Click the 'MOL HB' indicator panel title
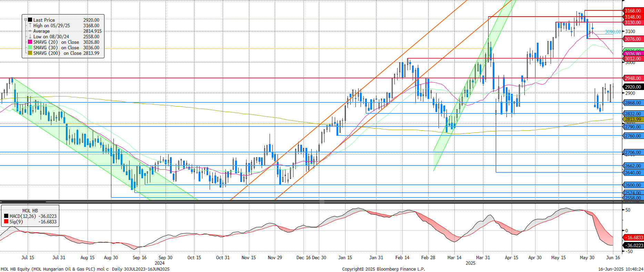Viewport: 644px width, 272px height. (x=30, y=211)
